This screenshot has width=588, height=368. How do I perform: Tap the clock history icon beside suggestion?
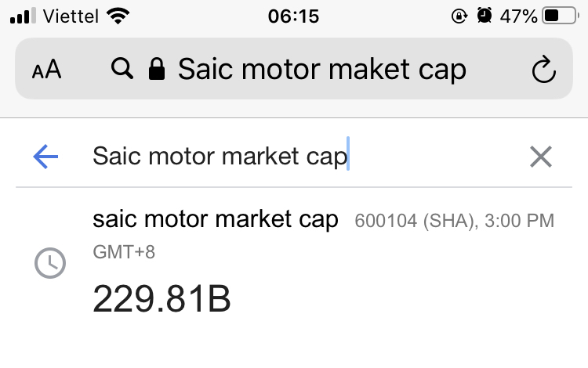(50, 263)
